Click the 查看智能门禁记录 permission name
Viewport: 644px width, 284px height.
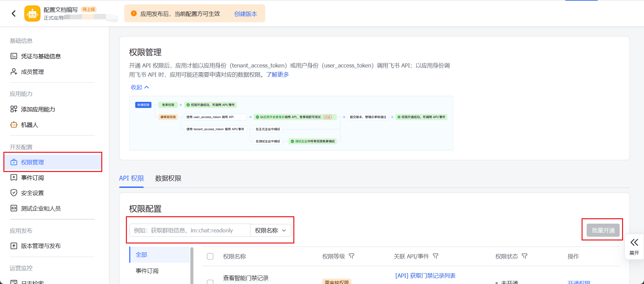click(246, 278)
